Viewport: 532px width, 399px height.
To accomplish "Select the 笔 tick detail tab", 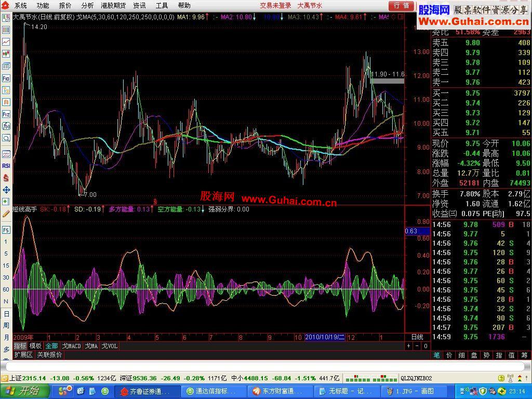I will click(437, 355).
